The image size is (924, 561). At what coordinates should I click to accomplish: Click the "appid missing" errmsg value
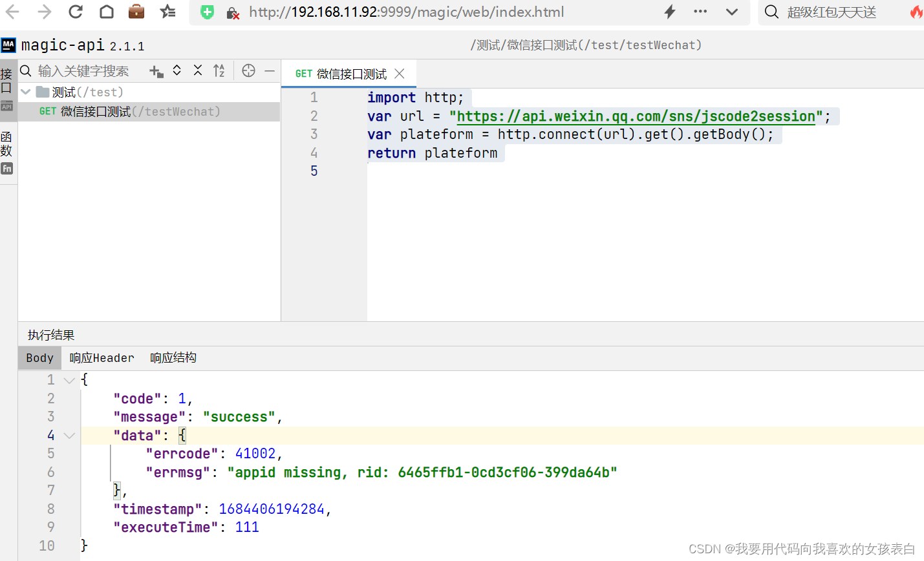tap(422, 472)
